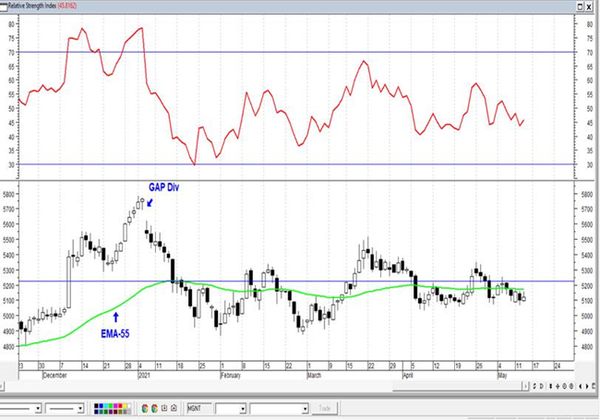Screen dimensions: 600x420
Task: Click the first round icon right of the plus icon
Action: pos(564,386)
